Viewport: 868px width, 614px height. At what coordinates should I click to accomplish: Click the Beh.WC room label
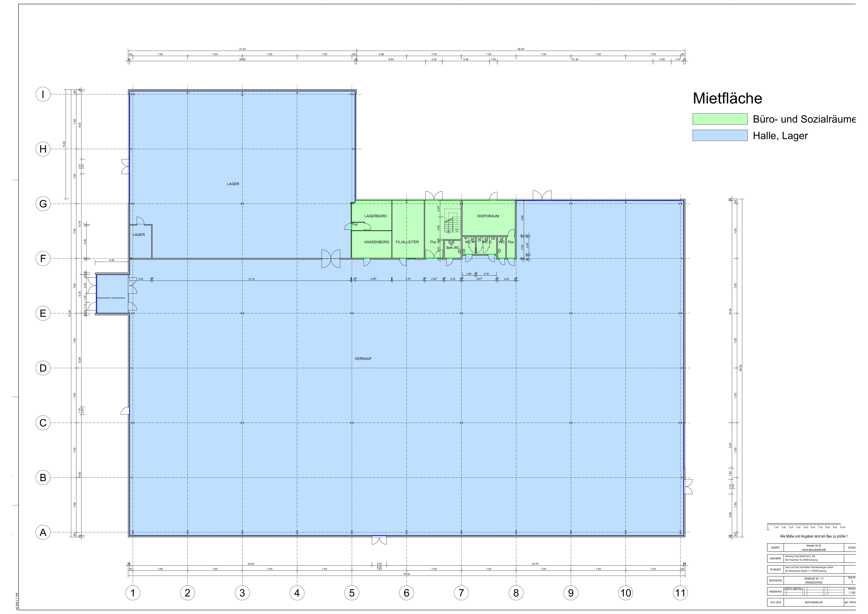453,248
